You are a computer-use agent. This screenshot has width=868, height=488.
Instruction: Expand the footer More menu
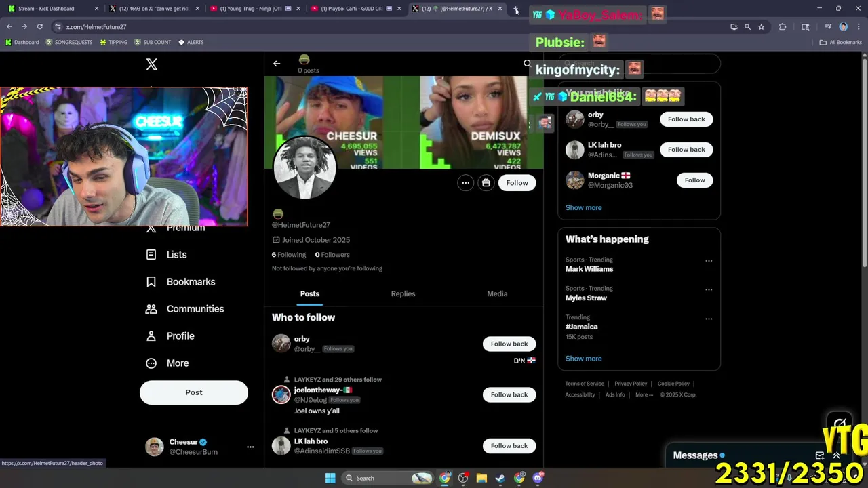tap(644, 395)
